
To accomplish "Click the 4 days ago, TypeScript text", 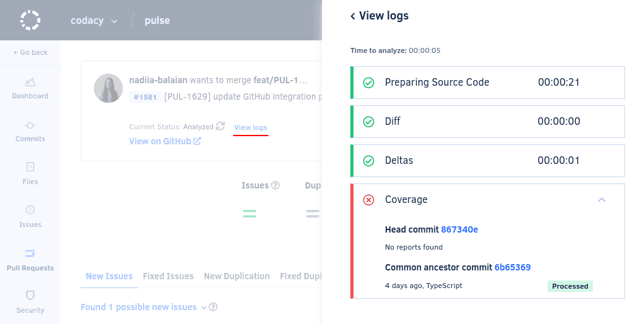I will [x=423, y=286].
